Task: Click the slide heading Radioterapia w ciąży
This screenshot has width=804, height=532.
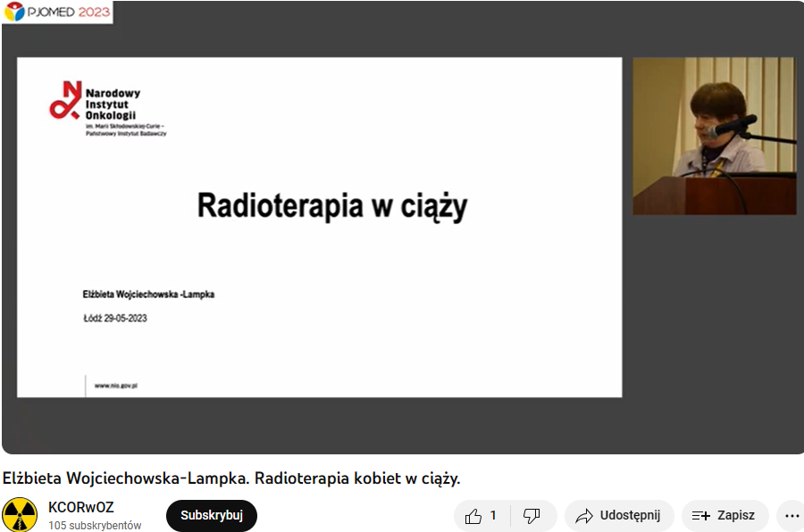Action: (332, 206)
